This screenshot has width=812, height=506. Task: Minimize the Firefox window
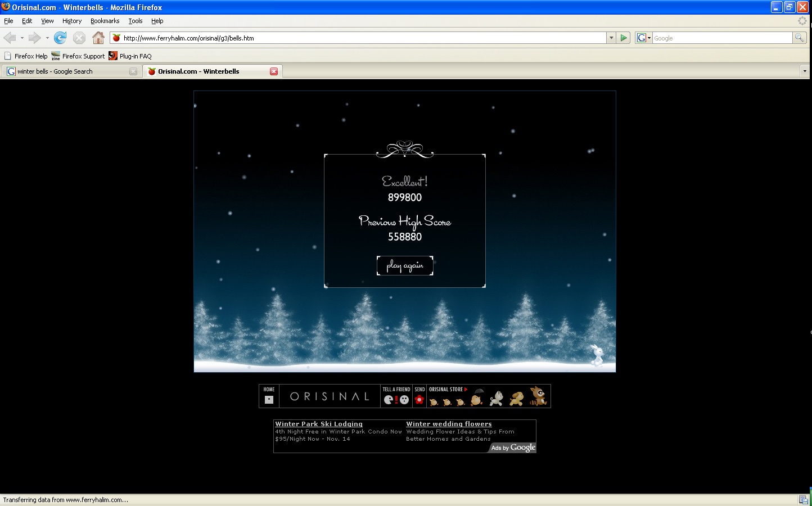pyautogui.click(x=777, y=7)
